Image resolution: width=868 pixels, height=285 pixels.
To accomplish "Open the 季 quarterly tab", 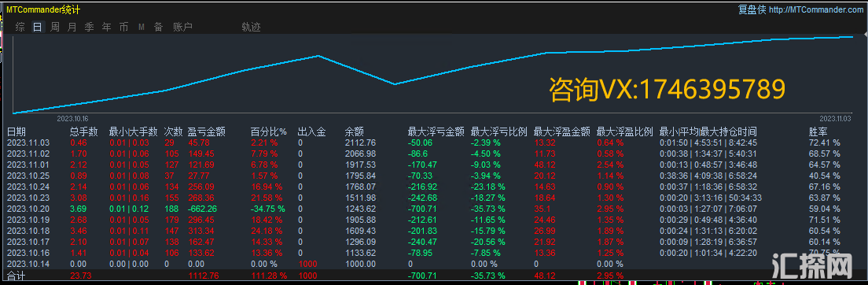I will coord(89,27).
